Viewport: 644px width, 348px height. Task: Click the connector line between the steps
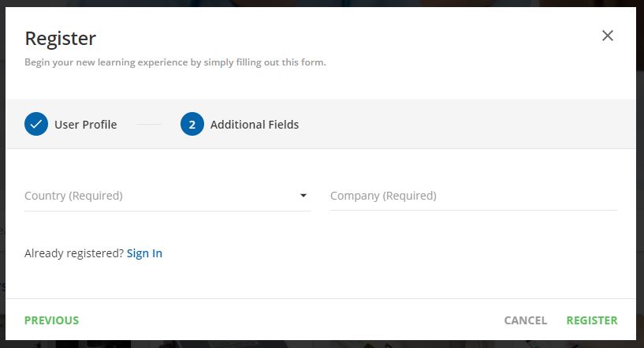(148, 125)
